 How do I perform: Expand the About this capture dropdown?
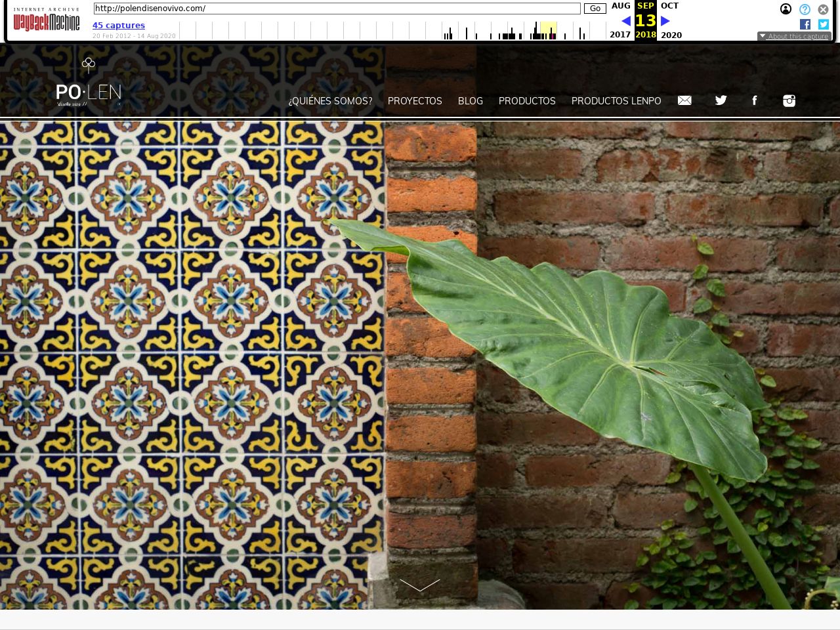pyautogui.click(x=794, y=36)
